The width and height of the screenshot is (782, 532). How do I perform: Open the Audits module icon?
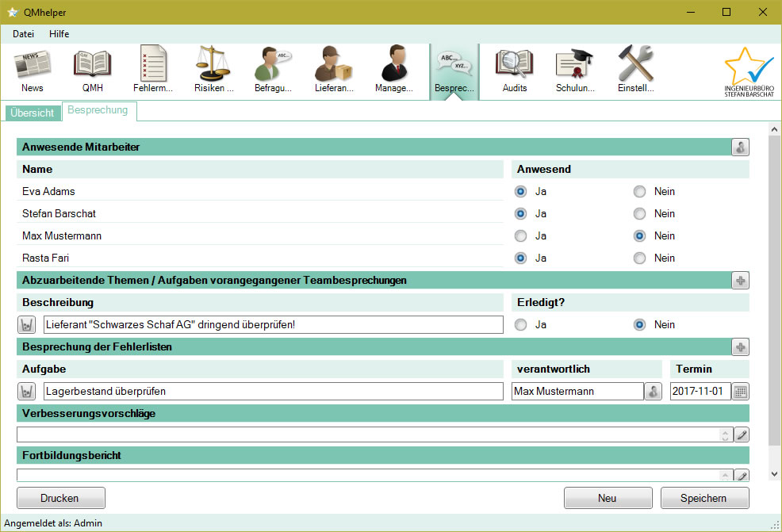[514, 71]
